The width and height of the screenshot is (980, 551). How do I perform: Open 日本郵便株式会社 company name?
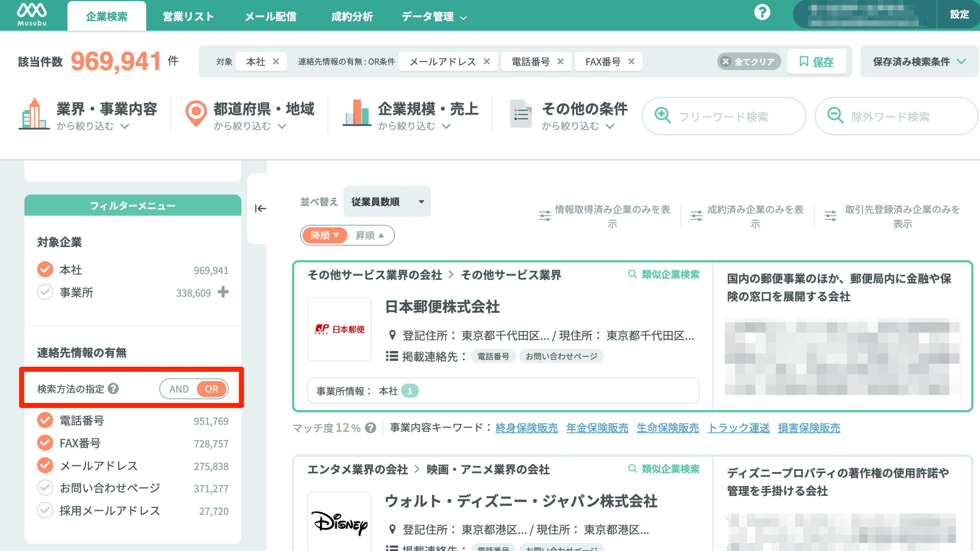(x=443, y=307)
